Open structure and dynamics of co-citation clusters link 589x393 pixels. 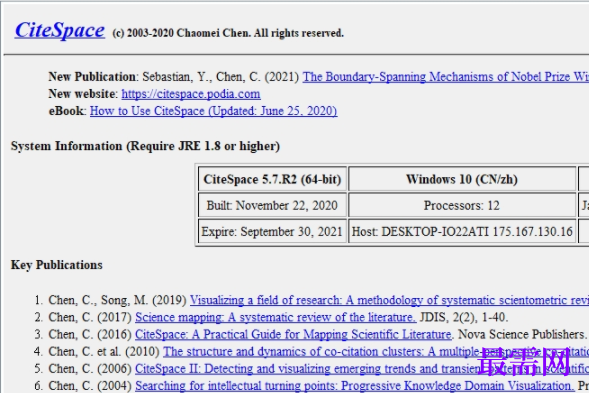(376, 352)
